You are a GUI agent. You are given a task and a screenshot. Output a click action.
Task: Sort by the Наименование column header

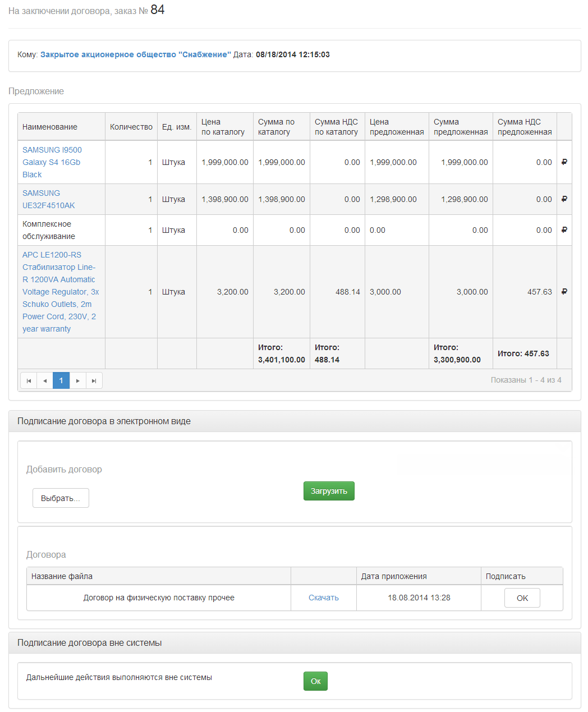(x=62, y=127)
